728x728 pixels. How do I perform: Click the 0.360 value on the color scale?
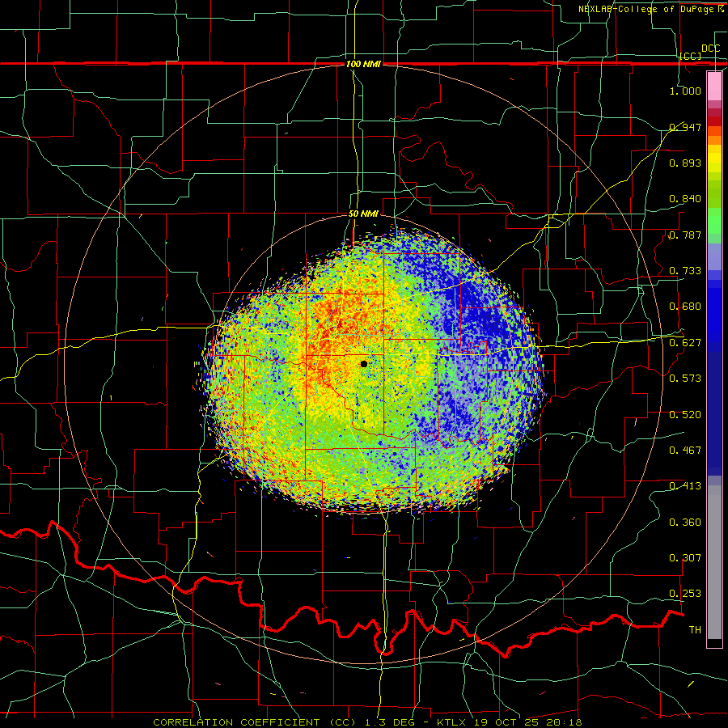[685, 523]
